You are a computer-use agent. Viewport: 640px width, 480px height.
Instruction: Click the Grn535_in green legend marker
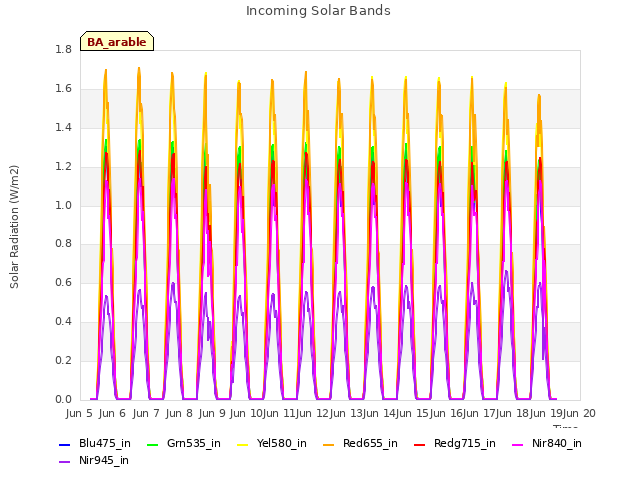coord(152,444)
